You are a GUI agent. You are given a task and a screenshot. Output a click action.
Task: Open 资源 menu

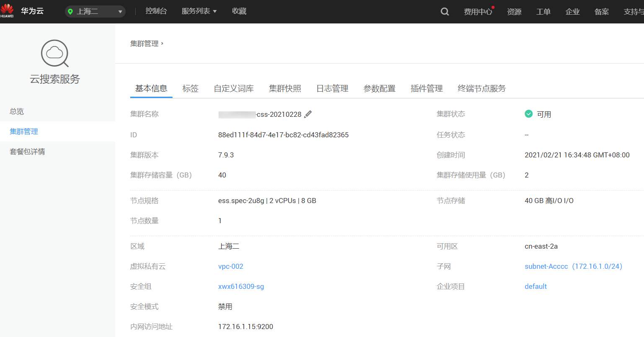(x=514, y=12)
